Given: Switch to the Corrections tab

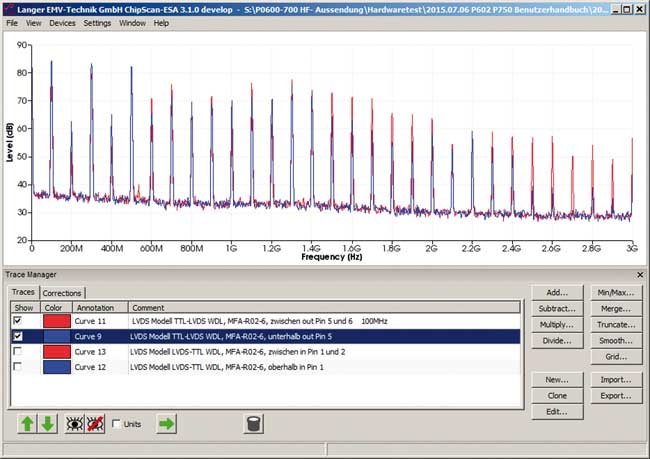Looking at the screenshot, I should click(62, 293).
